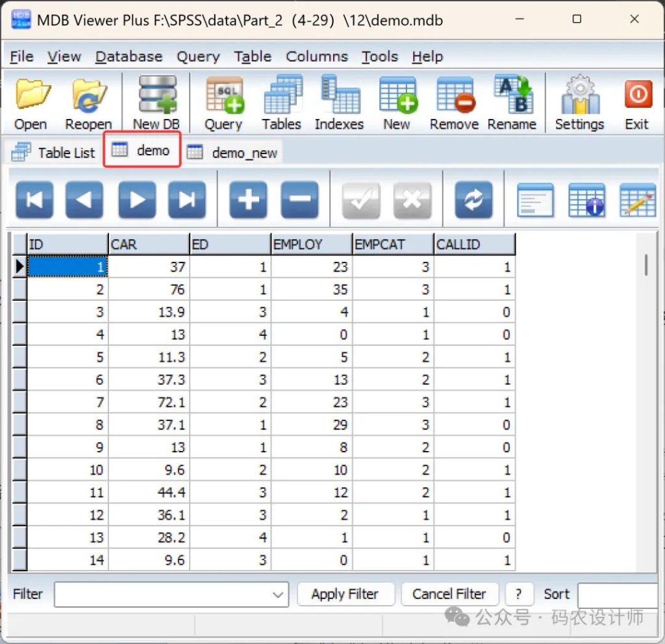Jump to the first record
Viewport: 665px width, 644px height.
[34, 200]
